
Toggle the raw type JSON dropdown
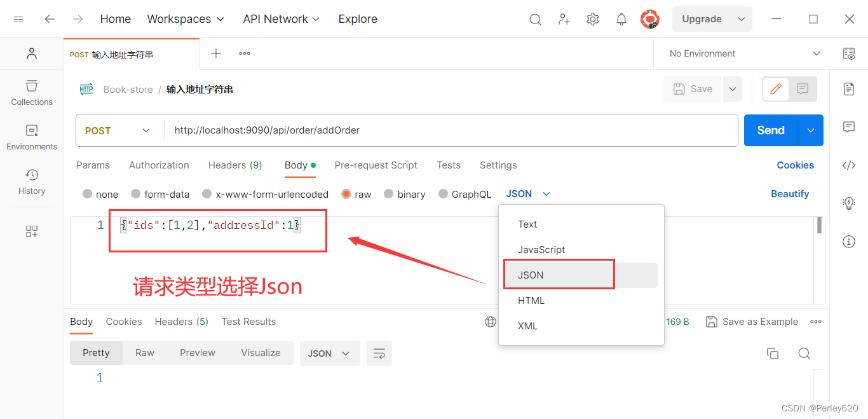[x=528, y=194]
